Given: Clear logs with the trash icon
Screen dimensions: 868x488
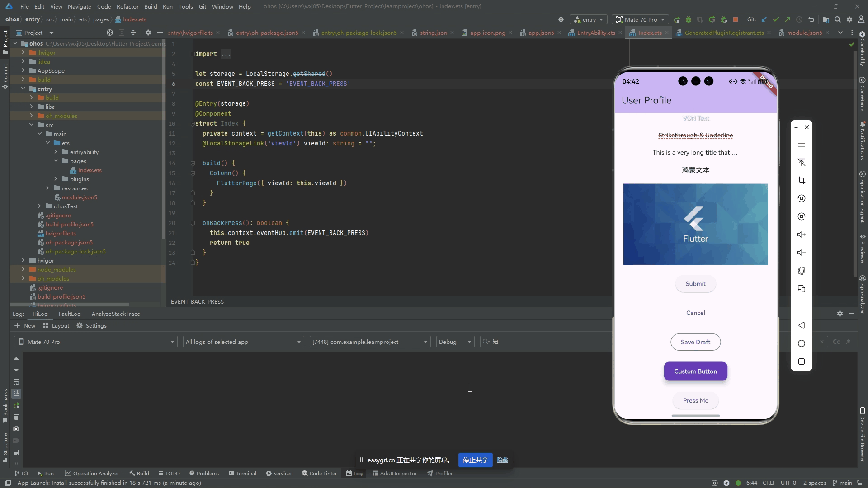Looking at the screenshot, I should click(16, 417).
